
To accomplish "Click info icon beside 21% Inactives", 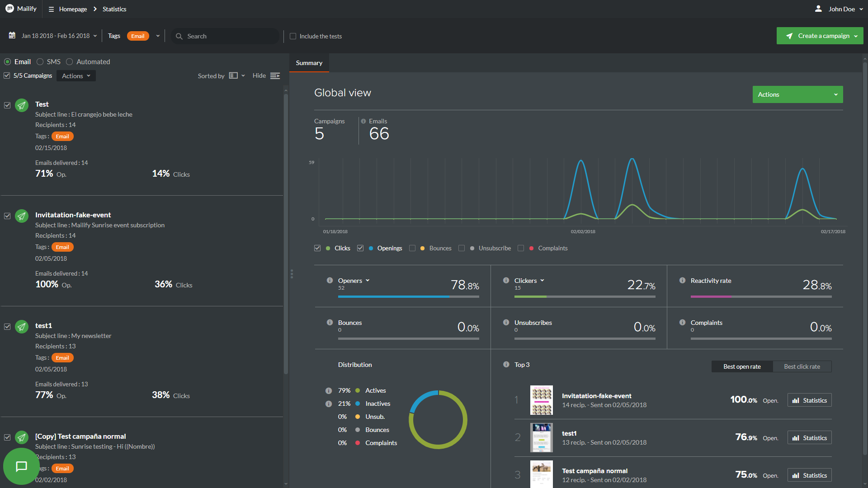I will tap(329, 404).
